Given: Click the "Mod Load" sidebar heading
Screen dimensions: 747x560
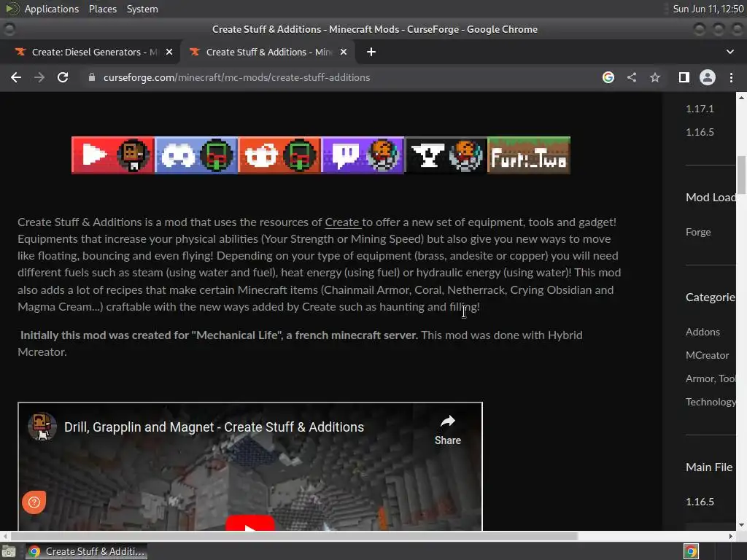Looking at the screenshot, I should pos(711,198).
